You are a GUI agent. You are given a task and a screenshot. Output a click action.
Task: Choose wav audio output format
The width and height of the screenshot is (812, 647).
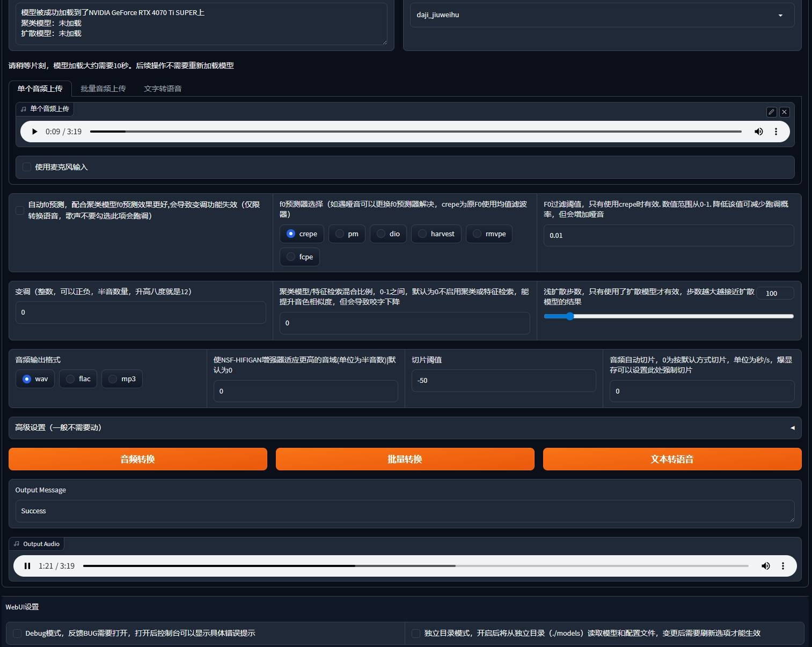click(x=35, y=379)
